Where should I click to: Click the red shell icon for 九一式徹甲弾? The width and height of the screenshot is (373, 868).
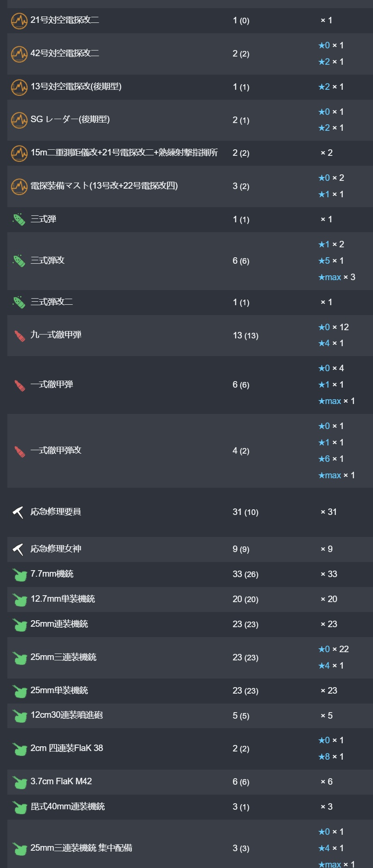(x=19, y=335)
